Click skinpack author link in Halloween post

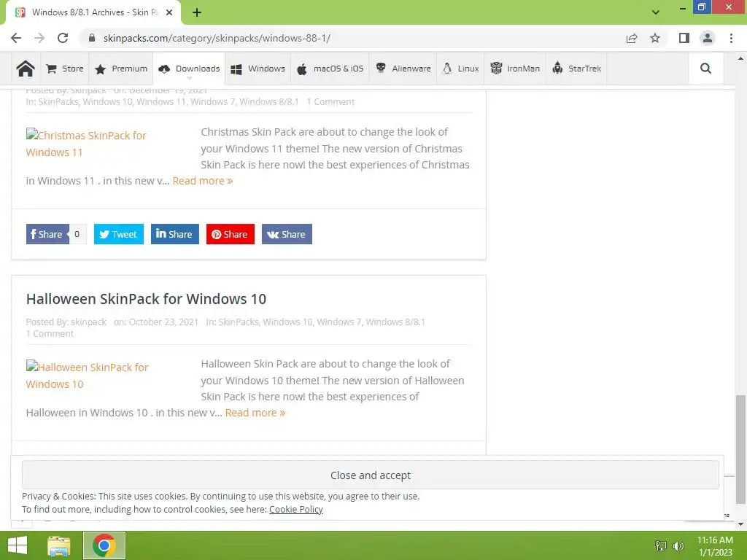tap(88, 322)
